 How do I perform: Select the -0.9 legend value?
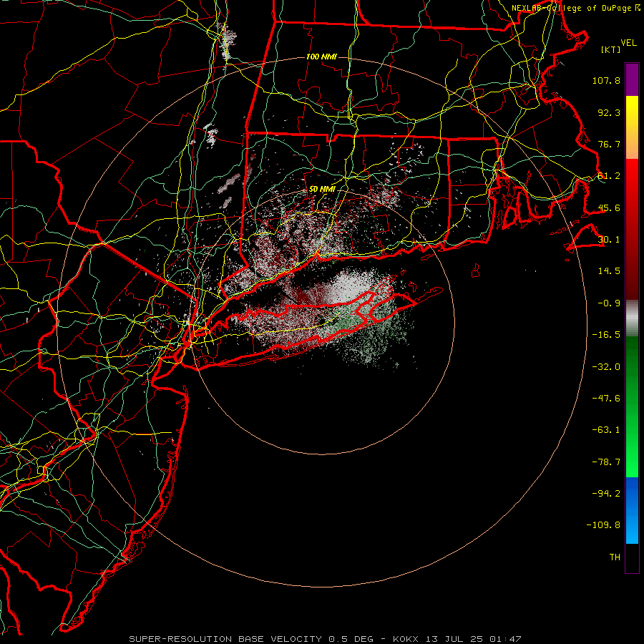(x=609, y=303)
